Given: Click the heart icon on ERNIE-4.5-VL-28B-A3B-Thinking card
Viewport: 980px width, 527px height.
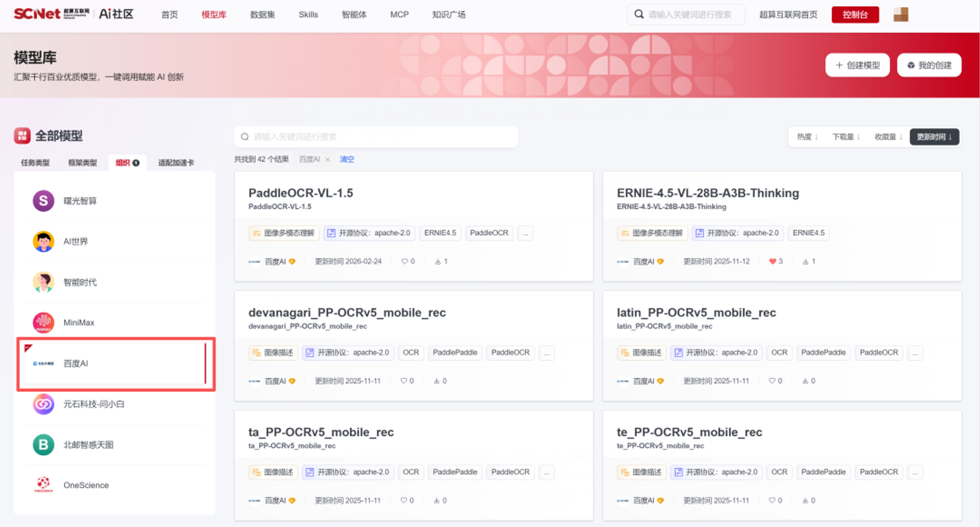Looking at the screenshot, I should 772,261.
